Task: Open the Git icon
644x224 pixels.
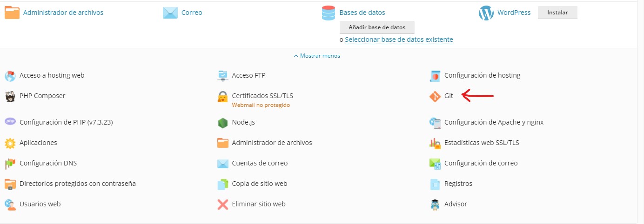Action: 435,97
